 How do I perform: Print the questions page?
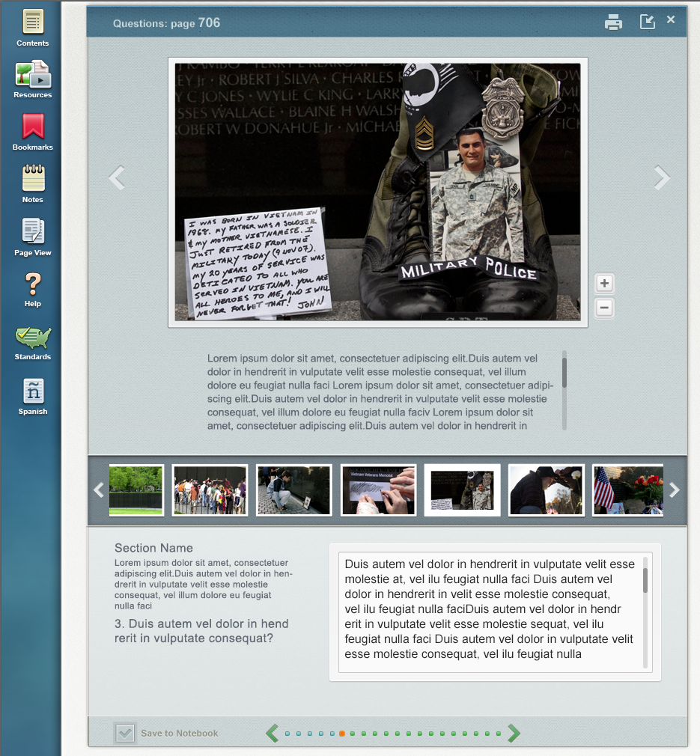coord(613,22)
